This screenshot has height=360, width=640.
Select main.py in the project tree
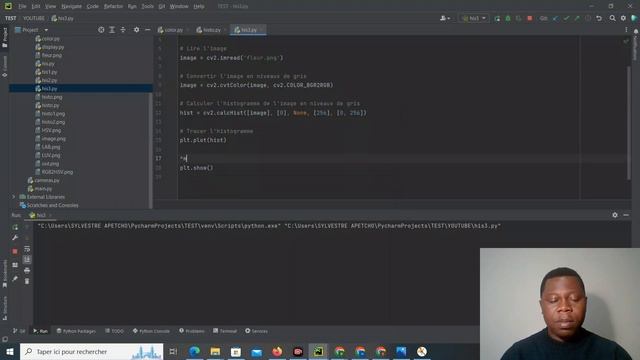click(40, 189)
